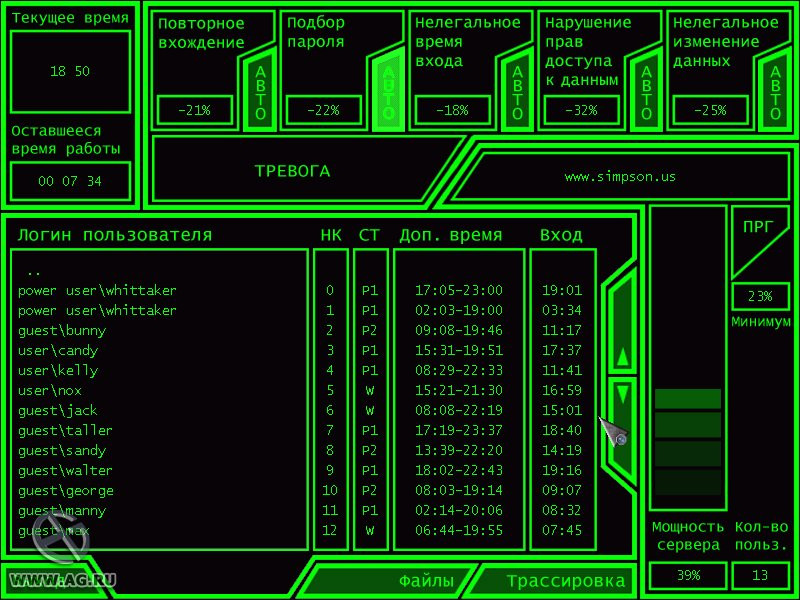Click the -18% value under Нелегальное время входа
This screenshot has width=800, height=600.
453,110
